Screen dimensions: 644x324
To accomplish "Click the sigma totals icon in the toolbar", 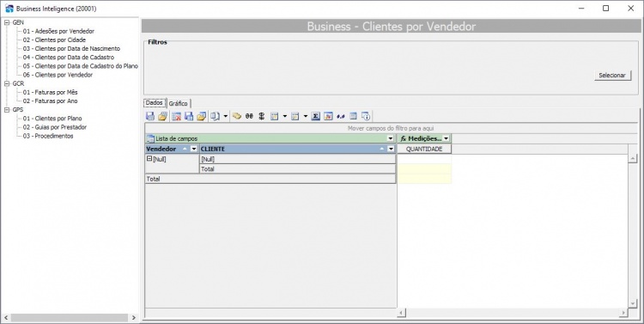I will [x=315, y=116].
